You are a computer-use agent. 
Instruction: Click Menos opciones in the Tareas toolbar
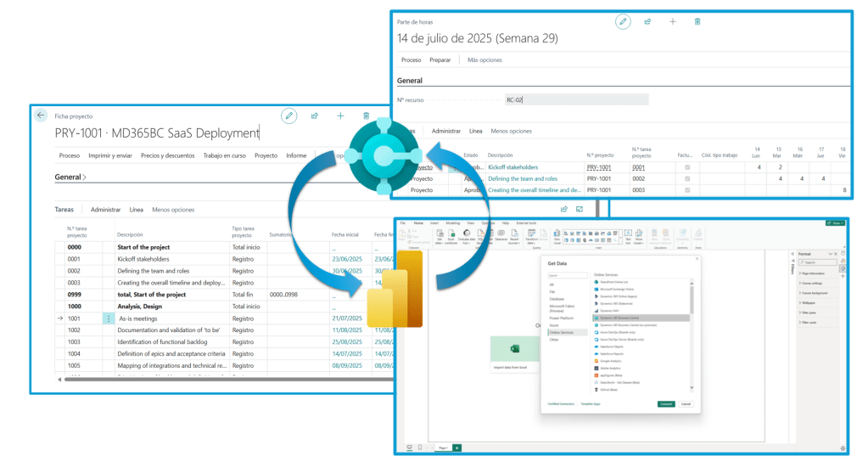173,210
